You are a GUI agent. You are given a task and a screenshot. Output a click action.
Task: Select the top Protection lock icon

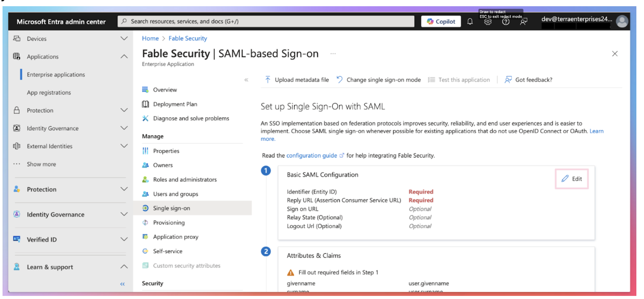[x=17, y=110]
